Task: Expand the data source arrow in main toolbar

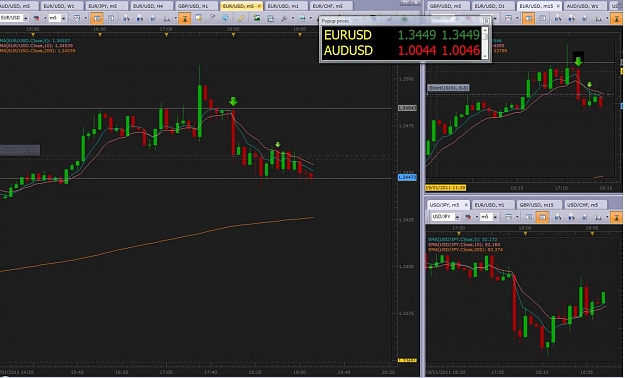Action: coord(45,18)
